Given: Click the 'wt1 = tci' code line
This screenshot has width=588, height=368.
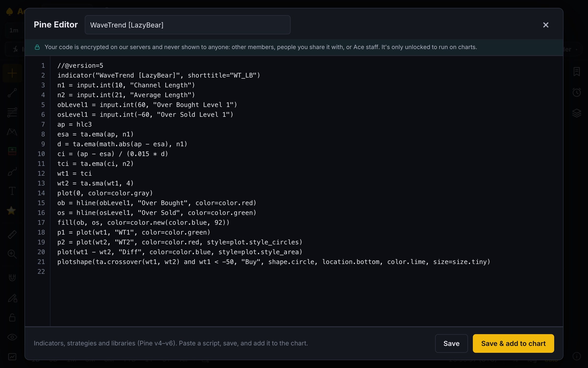Looking at the screenshot, I should pos(74,173).
